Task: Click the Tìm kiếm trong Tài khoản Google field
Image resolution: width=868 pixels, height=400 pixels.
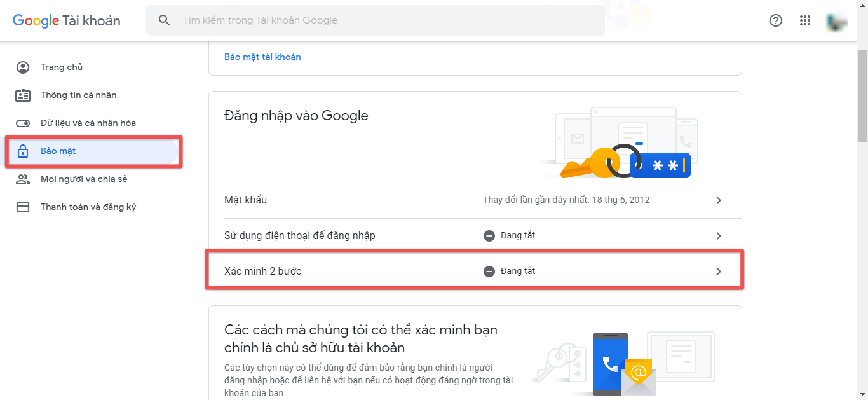Action: [x=376, y=20]
